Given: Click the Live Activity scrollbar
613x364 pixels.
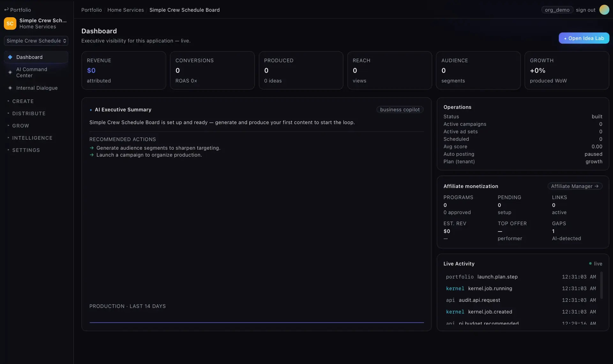Looking at the screenshot, I should 602,285.
